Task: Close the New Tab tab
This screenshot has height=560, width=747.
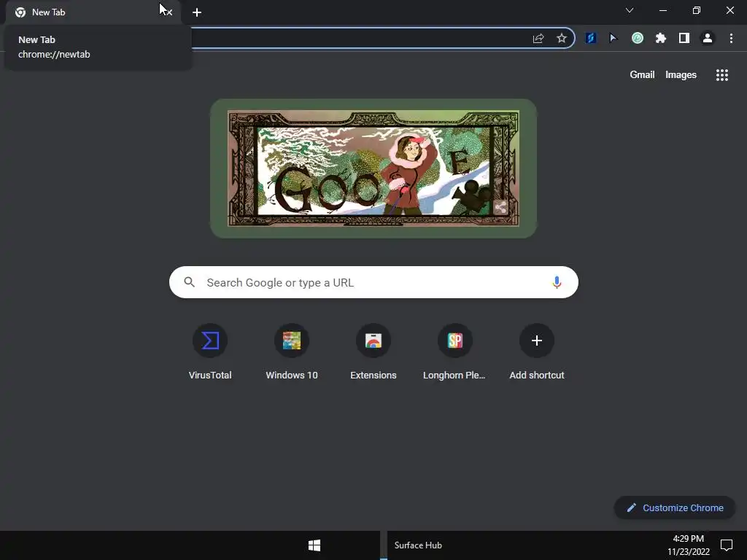Action: pyautogui.click(x=169, y=12)
